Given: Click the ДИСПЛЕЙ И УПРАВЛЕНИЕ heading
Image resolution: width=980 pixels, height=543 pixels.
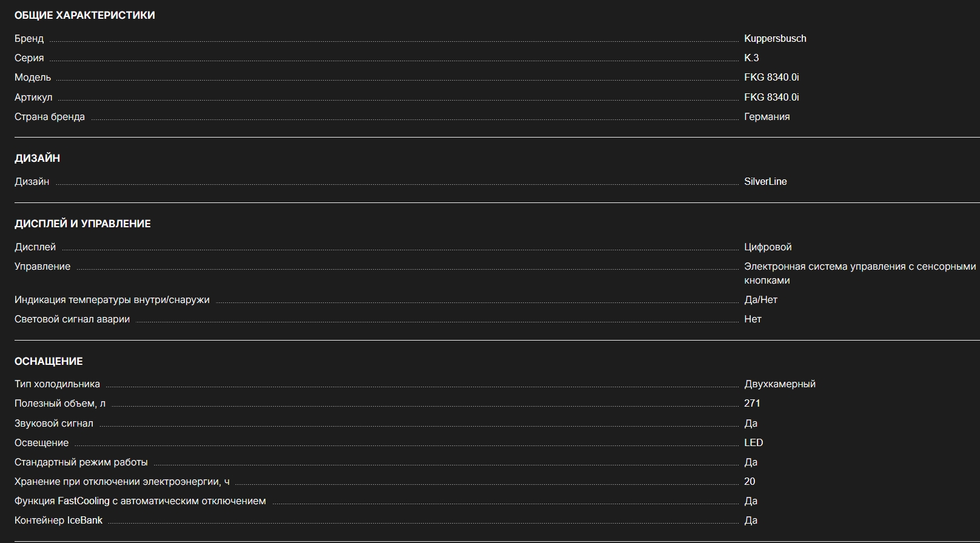Looking at the screenshot, I should (x=82, y=224).
